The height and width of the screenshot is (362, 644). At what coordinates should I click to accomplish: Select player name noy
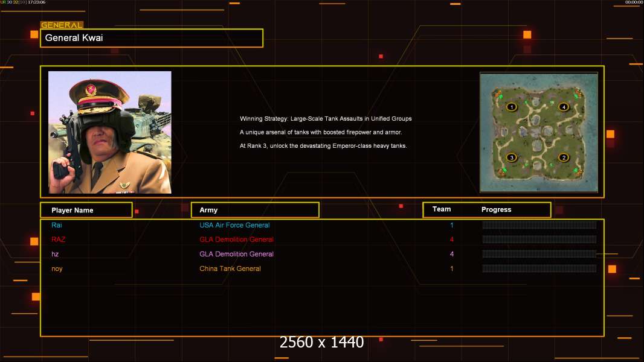point(57,269)
